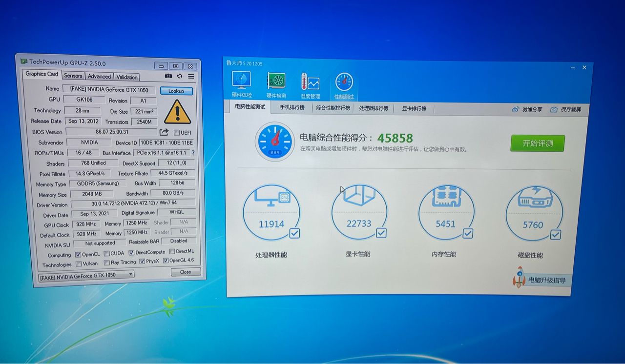Open the GPU-Z hamburger menu

tap(191, 76)
